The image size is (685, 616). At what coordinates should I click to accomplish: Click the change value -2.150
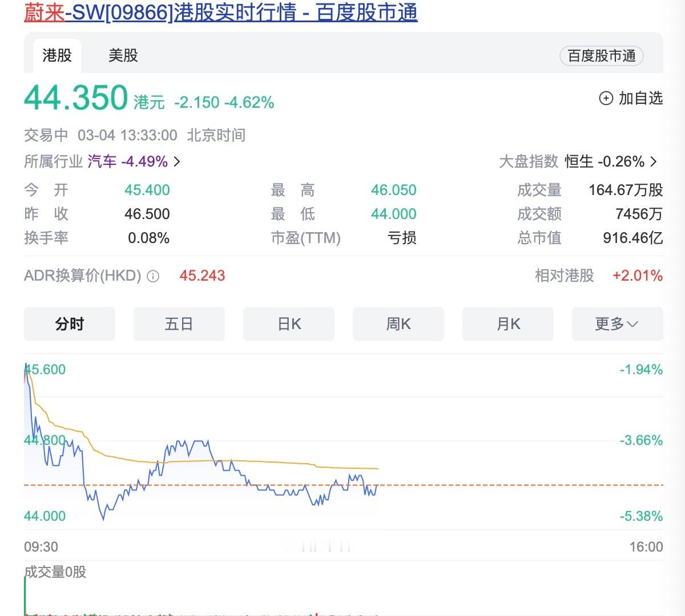click(197, 103)
